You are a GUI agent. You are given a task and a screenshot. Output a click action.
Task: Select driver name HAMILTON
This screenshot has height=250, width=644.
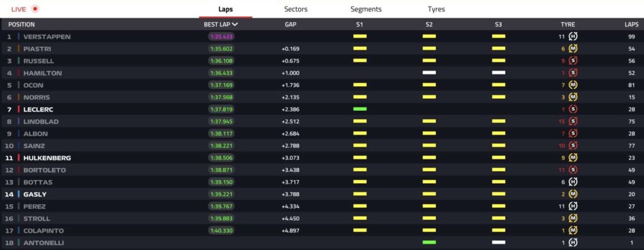coord(42,73)
